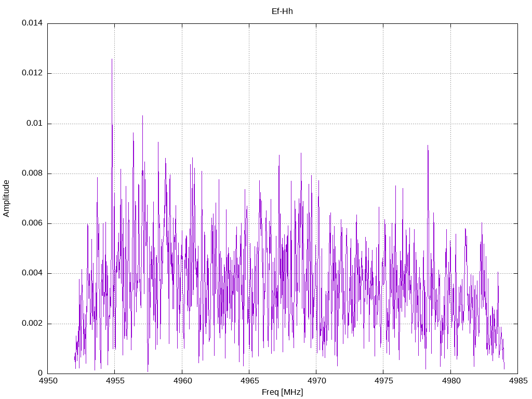The width and height of the screenshot is (532, 399).
Task: Click the 0.008 y-axis tick label
Action: tap(32, 173)
